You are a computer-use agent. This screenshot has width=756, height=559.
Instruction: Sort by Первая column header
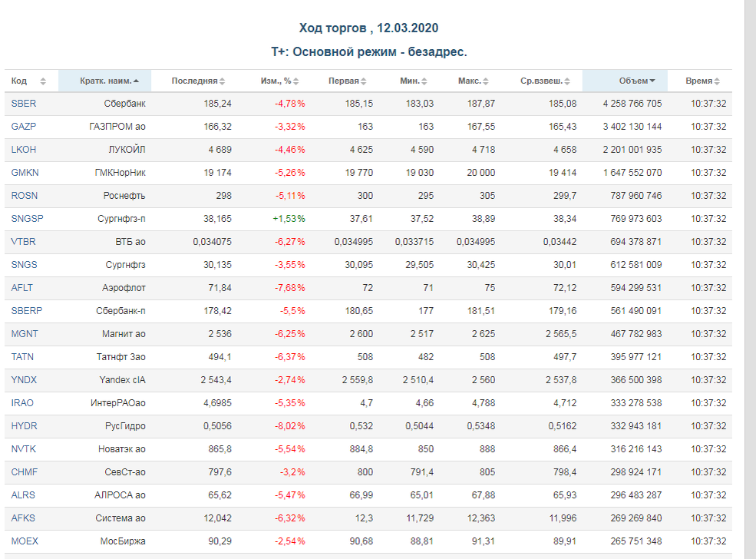coord(347,81)
